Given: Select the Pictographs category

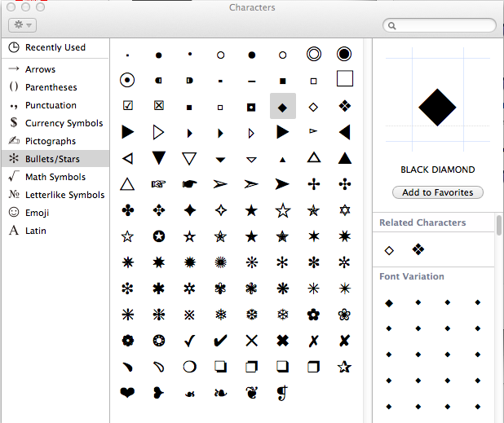Looking at the screenshot, I should [55, 141].
